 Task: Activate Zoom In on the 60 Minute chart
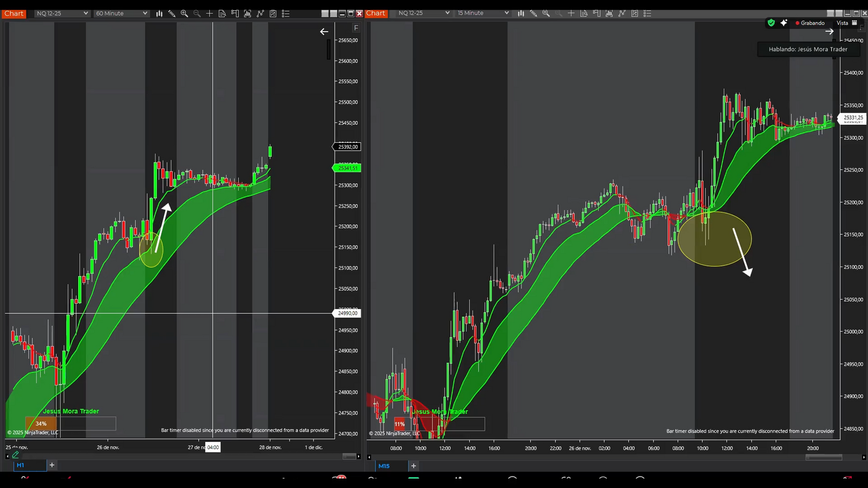(184, 13)
